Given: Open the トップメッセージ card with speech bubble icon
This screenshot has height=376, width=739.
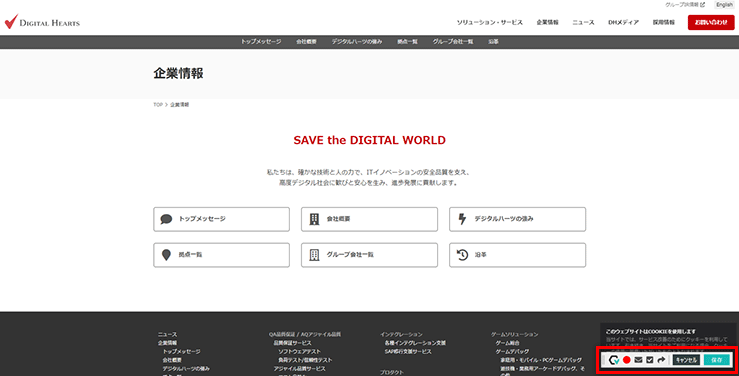Looking at the screenshot, I should [222, 219].
